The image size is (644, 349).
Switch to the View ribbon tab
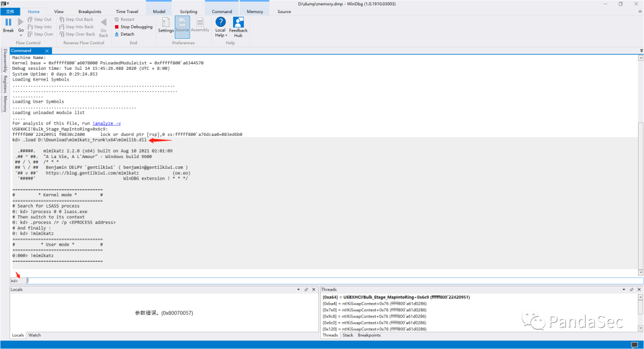point(58,11)
